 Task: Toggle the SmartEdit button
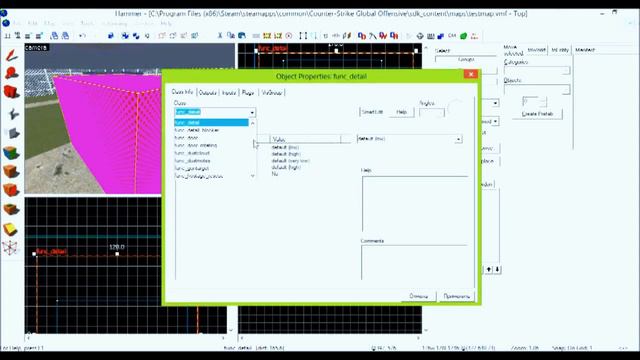(x=372, y=112)
